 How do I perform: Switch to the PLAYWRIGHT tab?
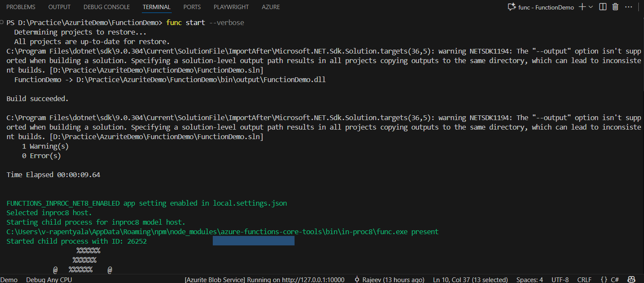(x=231, y=6)
